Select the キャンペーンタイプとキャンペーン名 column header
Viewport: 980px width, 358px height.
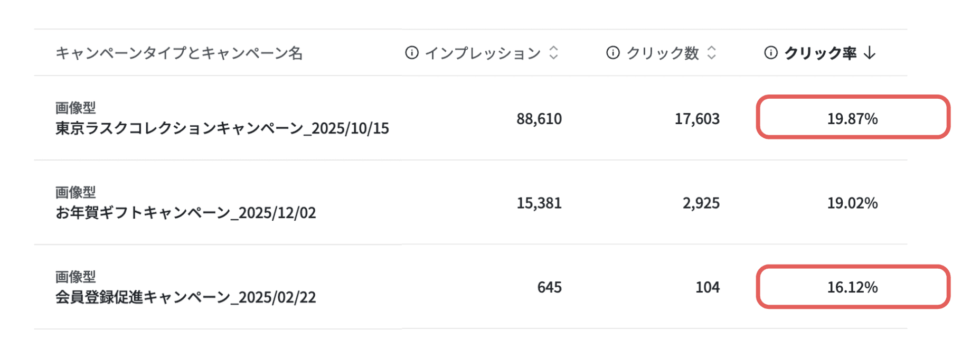point(179,53)
